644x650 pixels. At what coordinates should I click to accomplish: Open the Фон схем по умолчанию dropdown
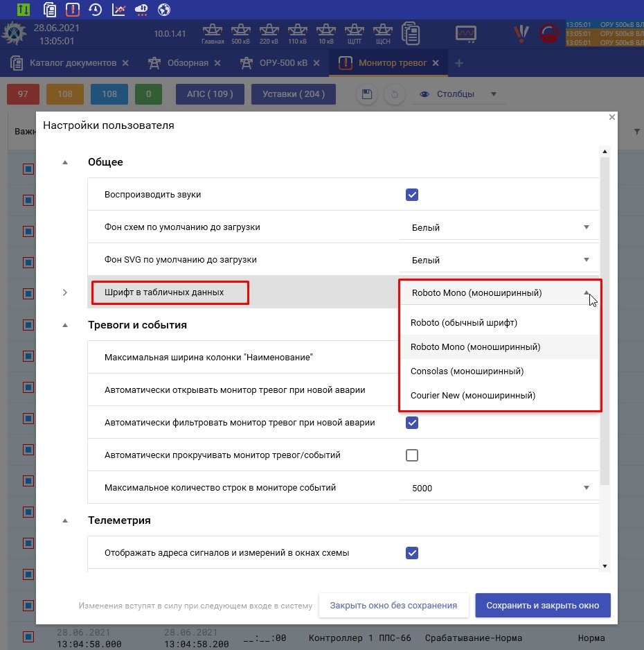click(499, 227)
